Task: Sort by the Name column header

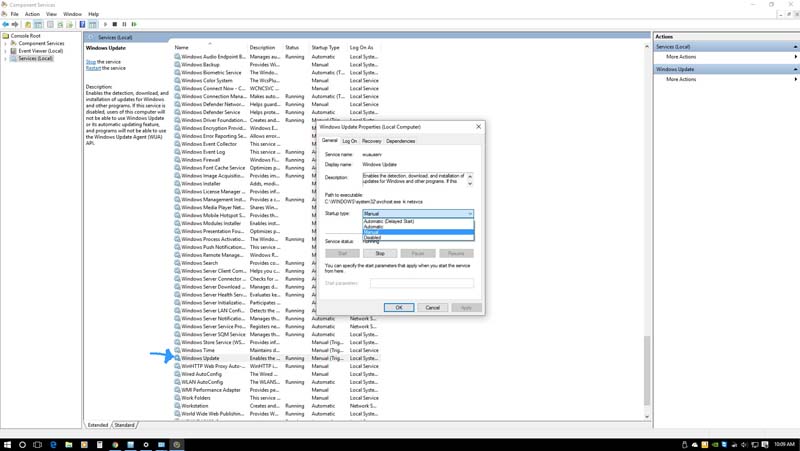Action: tap(210, 47)
